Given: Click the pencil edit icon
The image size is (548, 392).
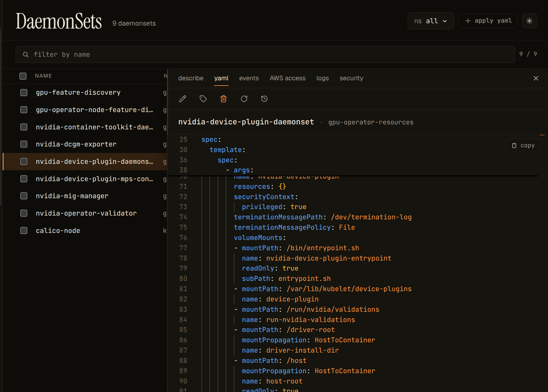Looking at the screenshot, I should (183, 99).
